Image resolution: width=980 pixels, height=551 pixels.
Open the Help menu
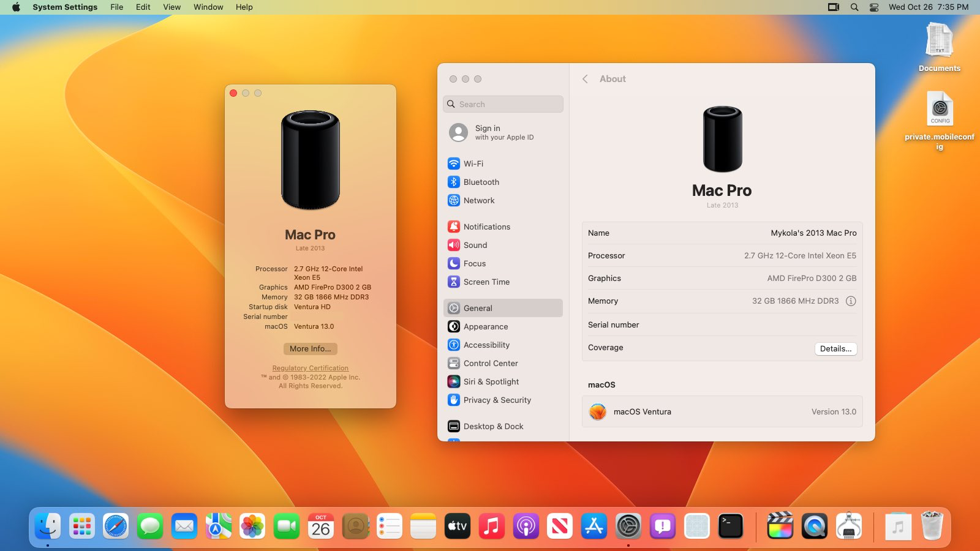coord(244,7)
